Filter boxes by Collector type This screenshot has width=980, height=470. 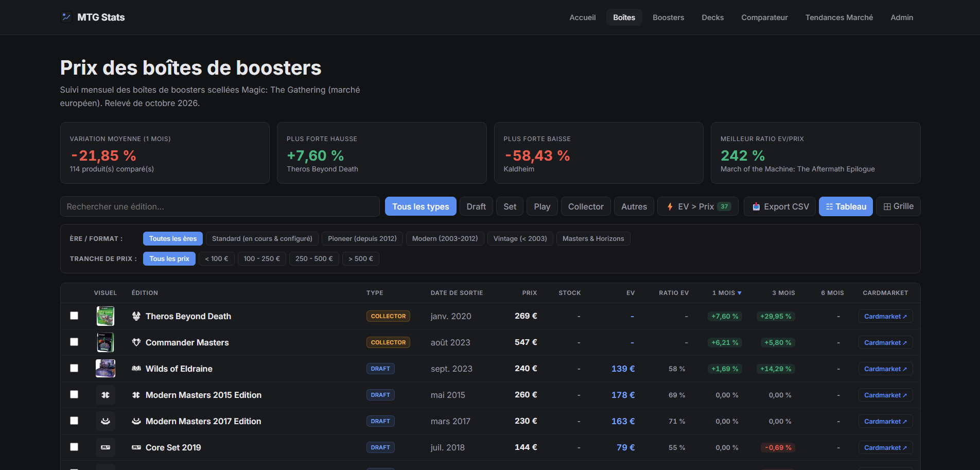click(x=586, y=206)
